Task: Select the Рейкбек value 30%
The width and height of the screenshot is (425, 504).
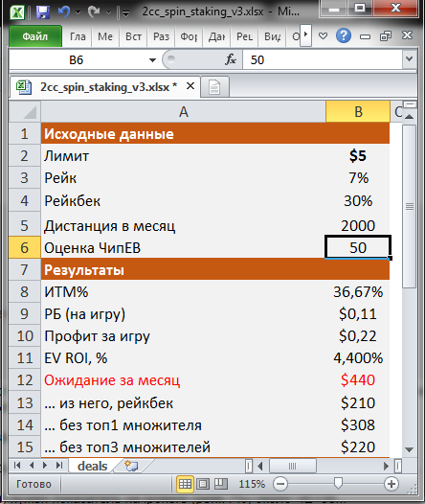Action: 358,201
